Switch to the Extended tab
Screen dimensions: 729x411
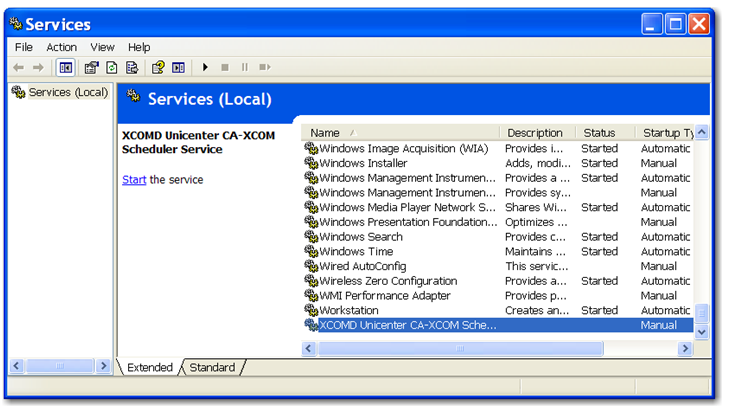[150, 367]
